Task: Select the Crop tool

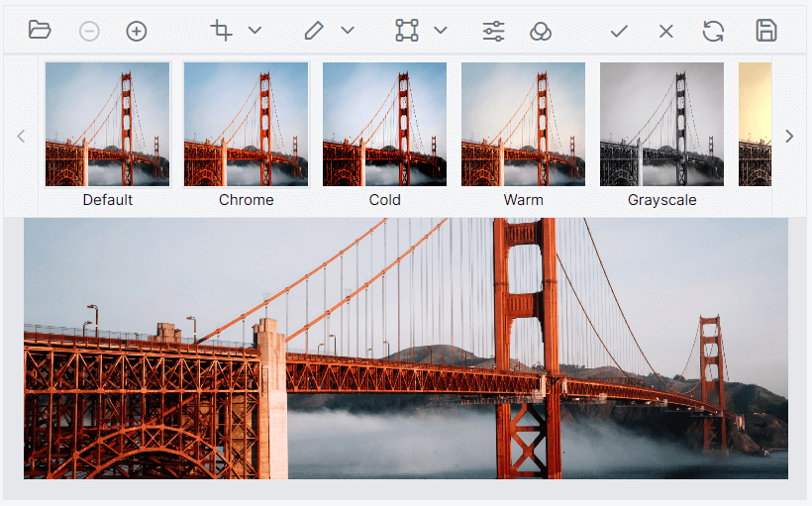Action: coord(222,31)
